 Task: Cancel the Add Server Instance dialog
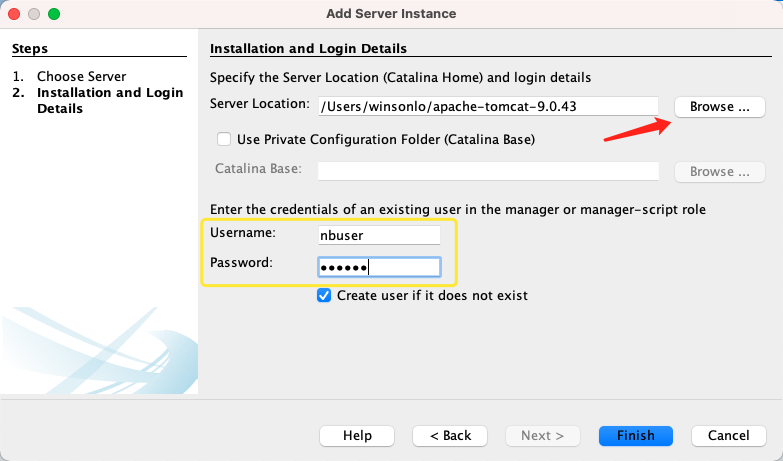click(729, 436)
